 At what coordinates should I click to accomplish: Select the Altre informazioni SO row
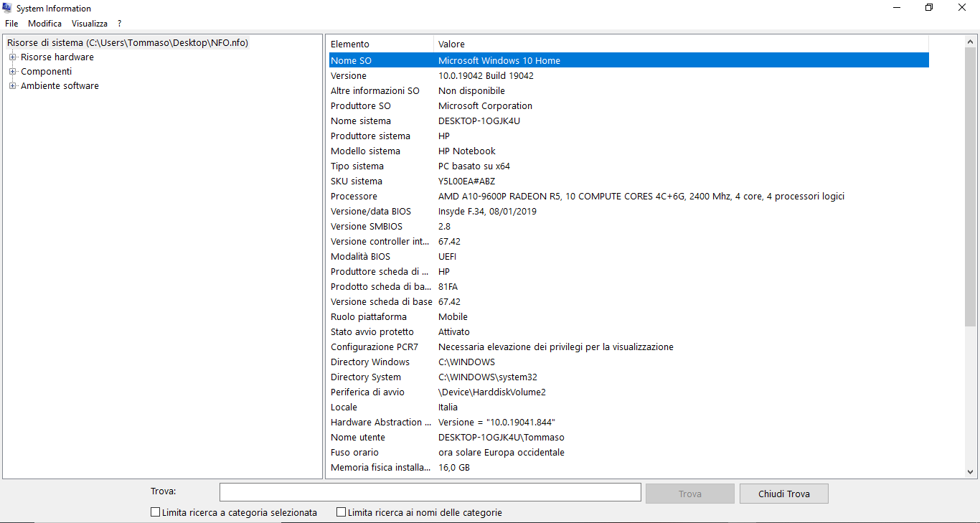point(629,90)
